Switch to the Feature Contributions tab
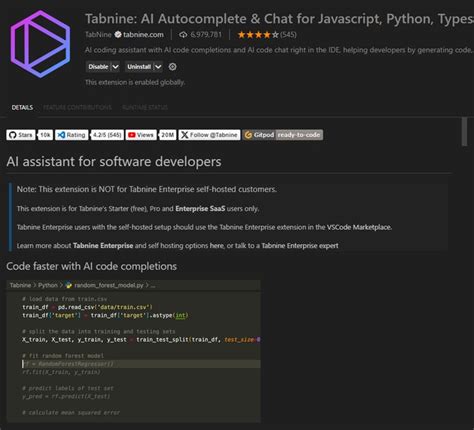This screenshot has height=430, width=474. click(x=77, y=107)
